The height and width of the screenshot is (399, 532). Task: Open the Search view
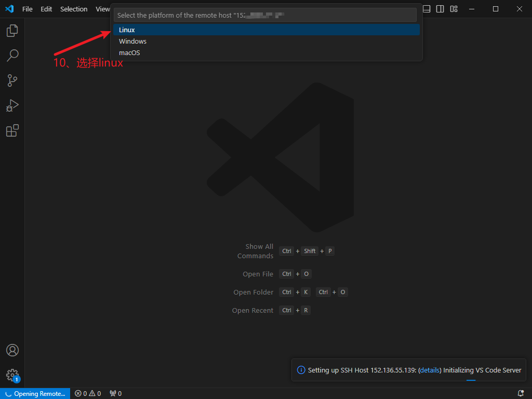(x=12, y=55)
